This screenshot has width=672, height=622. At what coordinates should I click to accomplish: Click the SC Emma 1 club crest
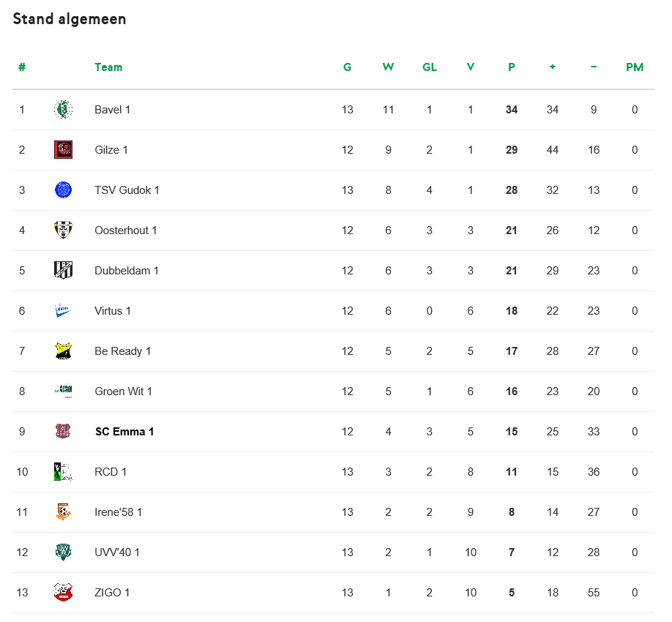click(x=62, y=431)
